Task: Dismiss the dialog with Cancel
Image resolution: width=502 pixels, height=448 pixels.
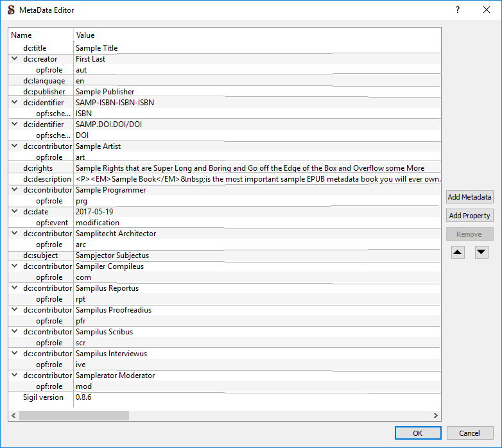Action: (x=470, y=433)
